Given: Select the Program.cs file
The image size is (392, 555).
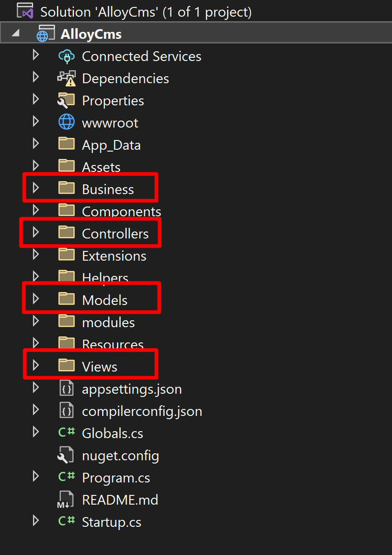Looking at the screenshot, I should coord(116,478).
